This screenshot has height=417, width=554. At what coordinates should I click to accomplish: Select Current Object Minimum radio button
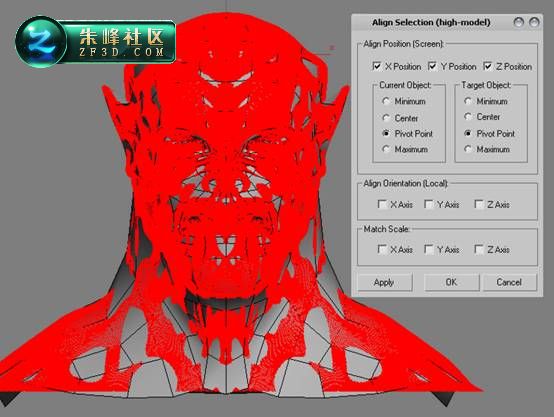click(386, 101)
